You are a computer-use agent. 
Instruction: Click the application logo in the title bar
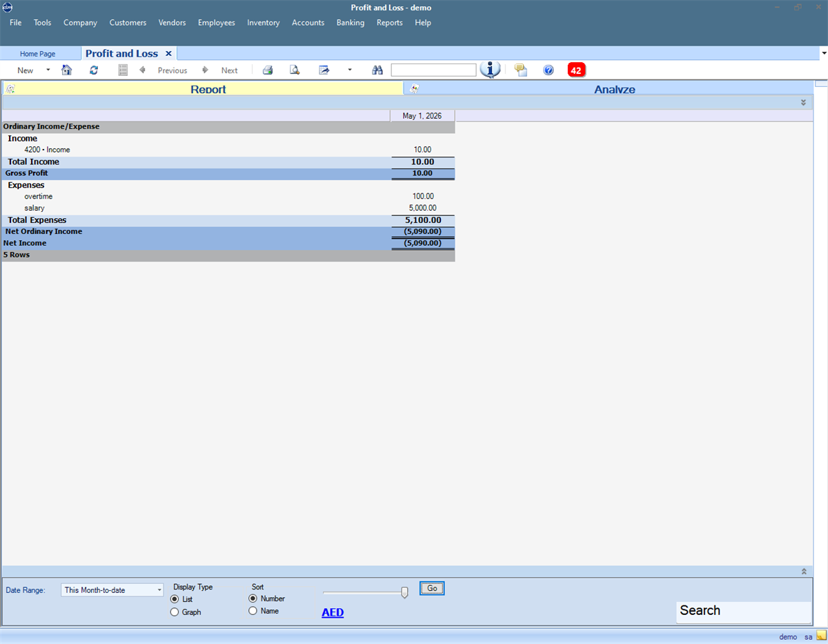pyautogui.click(x=8, y=8)
